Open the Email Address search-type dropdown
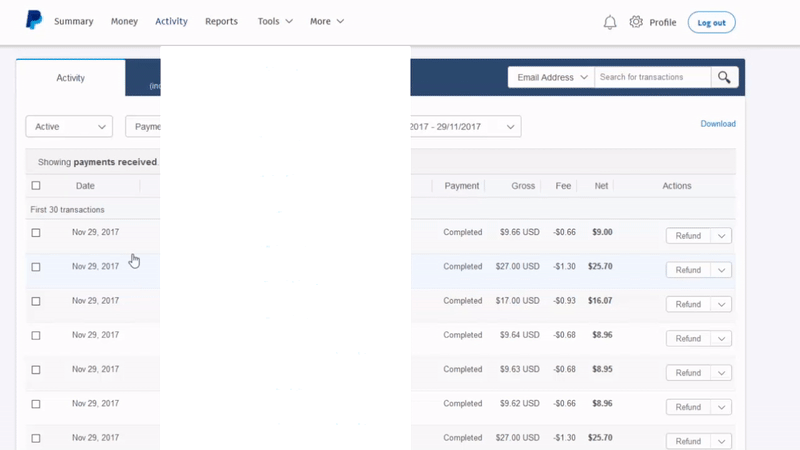 coord(551,77)
